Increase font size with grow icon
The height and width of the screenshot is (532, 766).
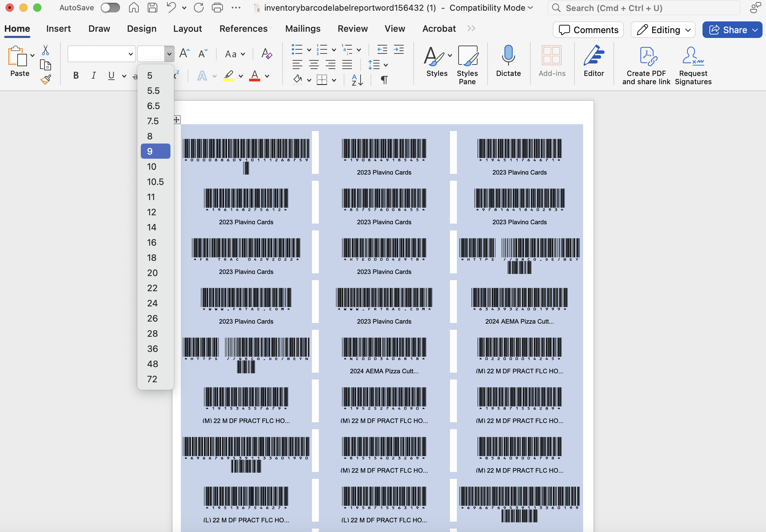click(185, 53)
